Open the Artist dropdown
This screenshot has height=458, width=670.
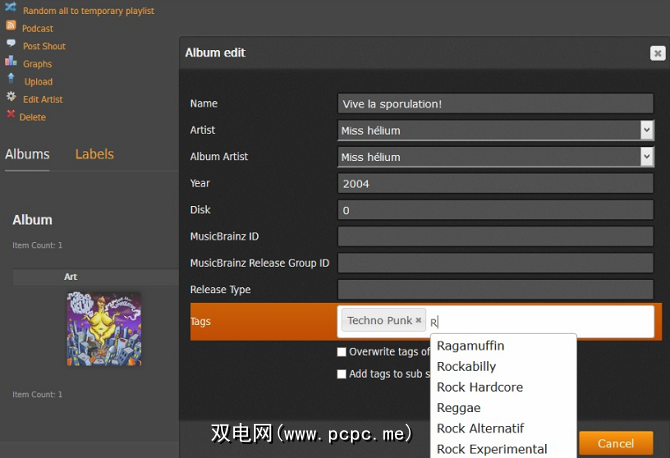(495, 130)
